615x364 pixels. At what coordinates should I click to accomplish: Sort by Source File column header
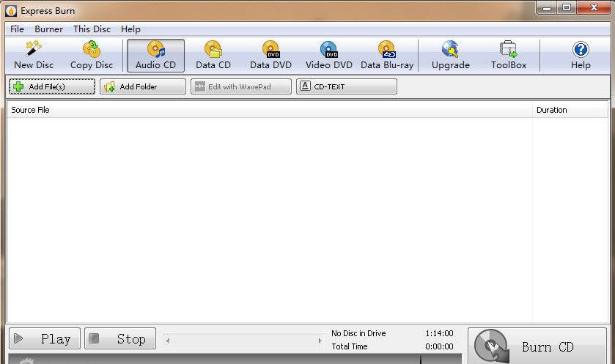click(270, 110)
